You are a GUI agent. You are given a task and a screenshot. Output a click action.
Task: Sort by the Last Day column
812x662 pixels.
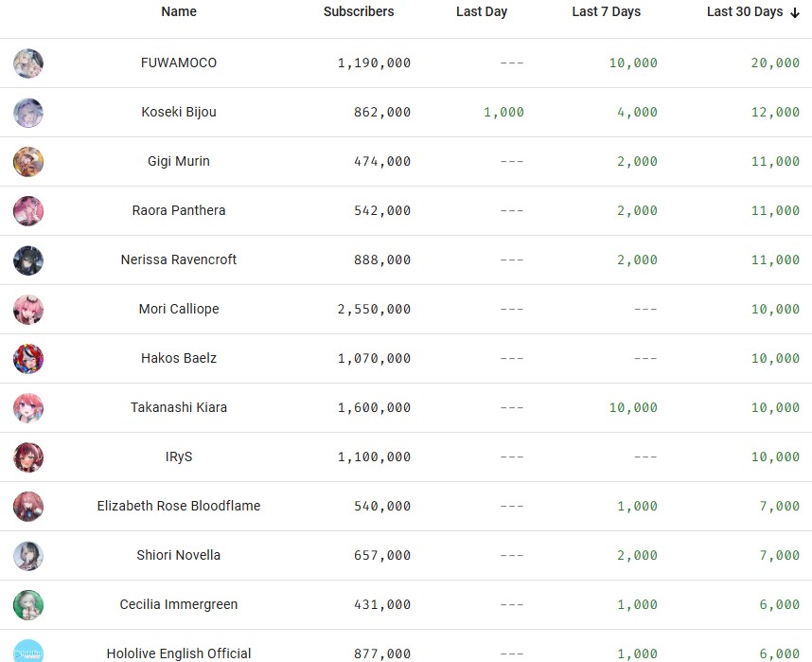[x=482, y=12]
